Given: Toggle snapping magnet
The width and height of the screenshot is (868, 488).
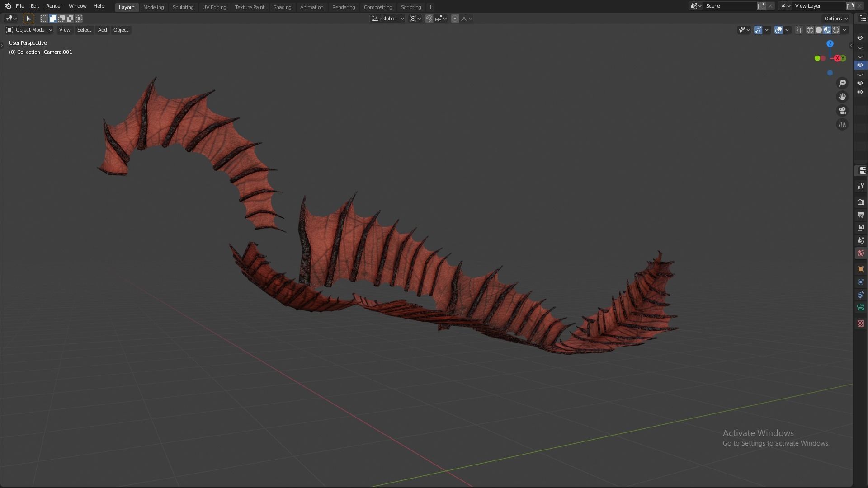Looking at the screenshot, I should pos(429,19).
